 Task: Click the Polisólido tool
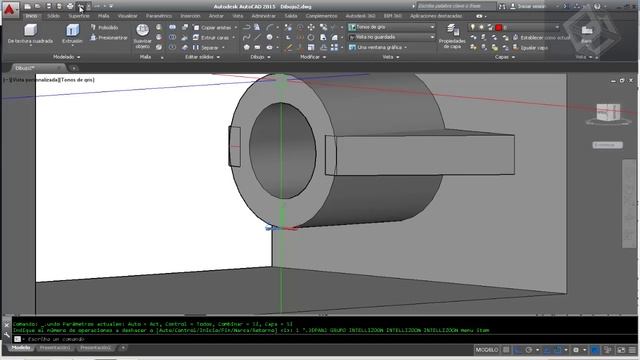point(104,27)
